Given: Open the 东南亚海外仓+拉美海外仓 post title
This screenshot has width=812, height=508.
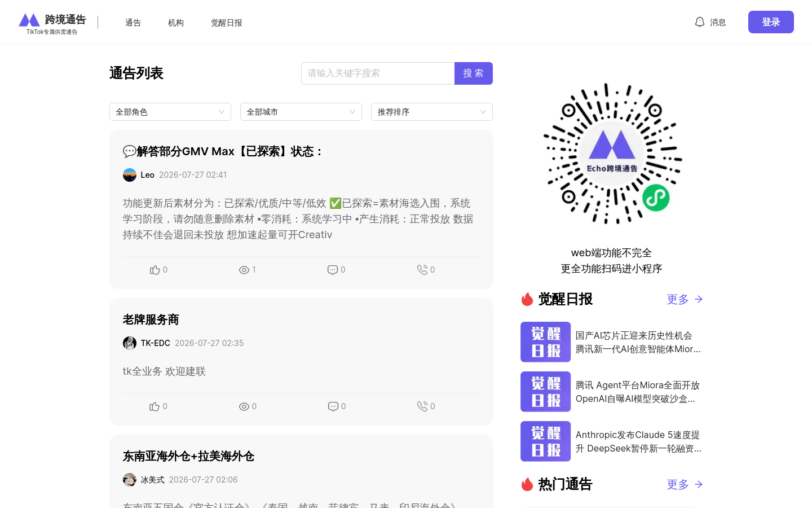Looking at the screenshot, I should (x=188, y=456).
